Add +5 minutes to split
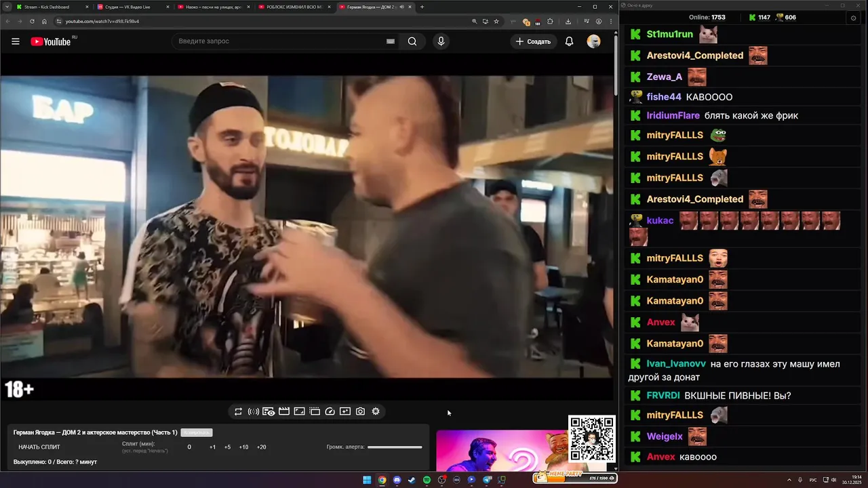Viewport: 868px width, 488px height. (227, 447)
